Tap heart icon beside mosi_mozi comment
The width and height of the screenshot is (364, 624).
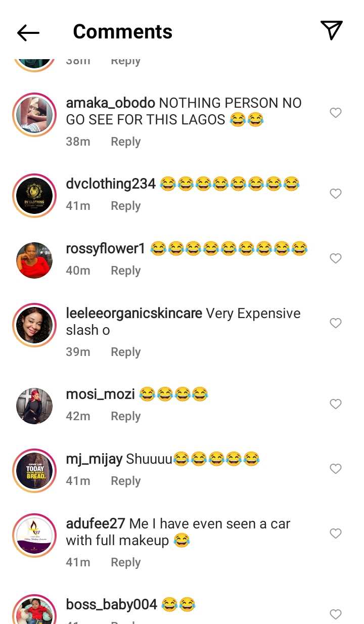pos(336,404)
